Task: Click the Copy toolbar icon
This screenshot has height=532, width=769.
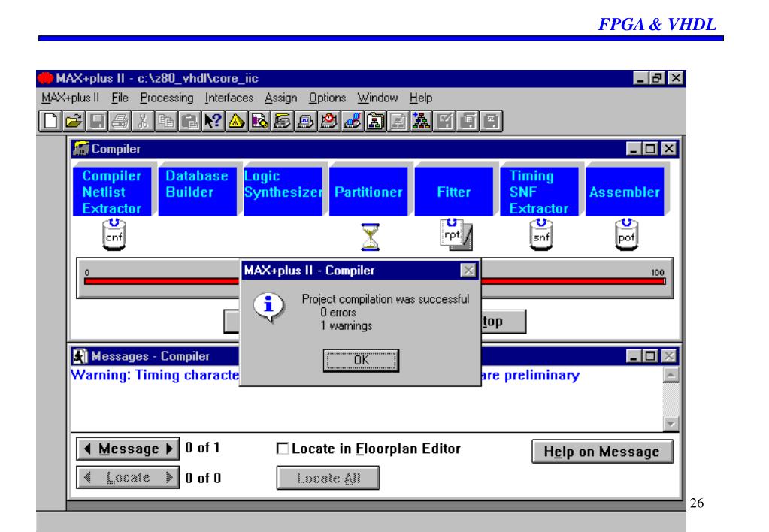Action: [x=166, y=121]
